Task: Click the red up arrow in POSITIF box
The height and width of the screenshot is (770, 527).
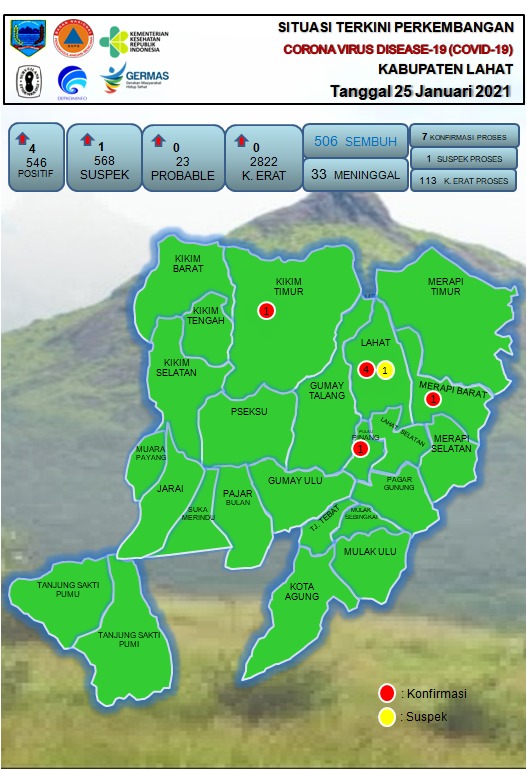Action: click(x=22, y=138)
